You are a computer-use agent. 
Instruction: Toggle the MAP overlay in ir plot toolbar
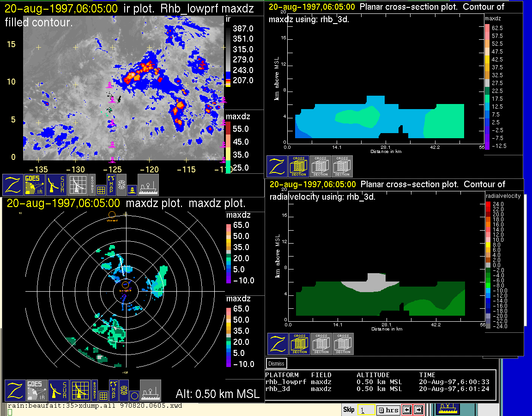click(111, 184)
